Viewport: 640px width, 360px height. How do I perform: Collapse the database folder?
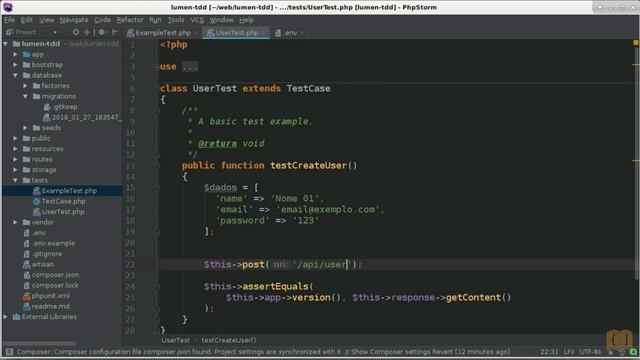click(16, 75)
